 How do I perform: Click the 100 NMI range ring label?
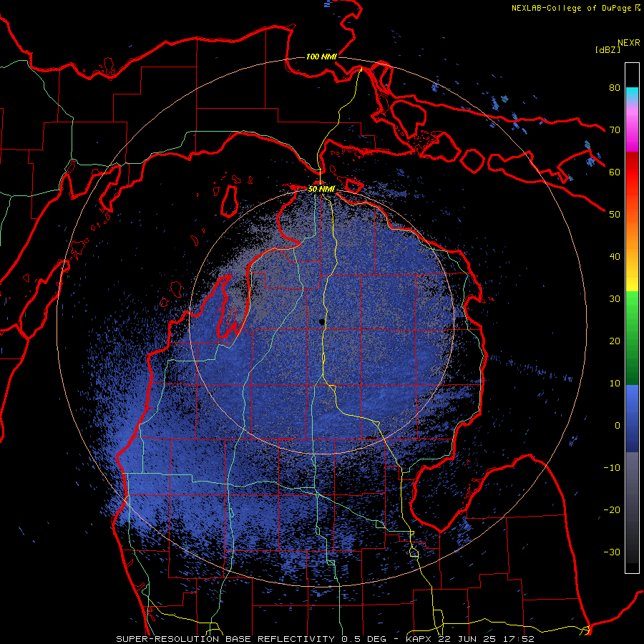pyautogui.click(x=321, y=57)
